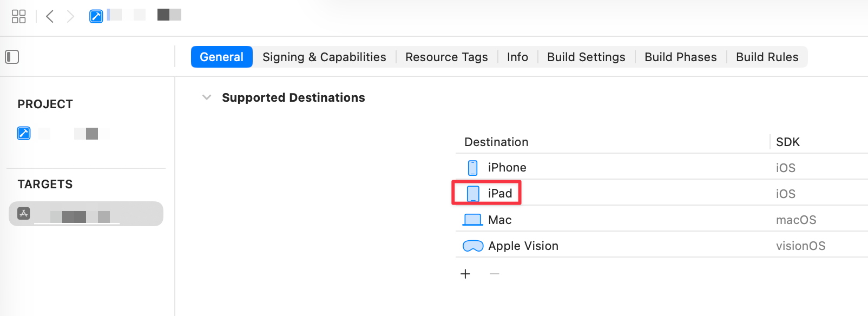Click the Mac destination icon
This screenshot has width=868, height=316.
473,219
